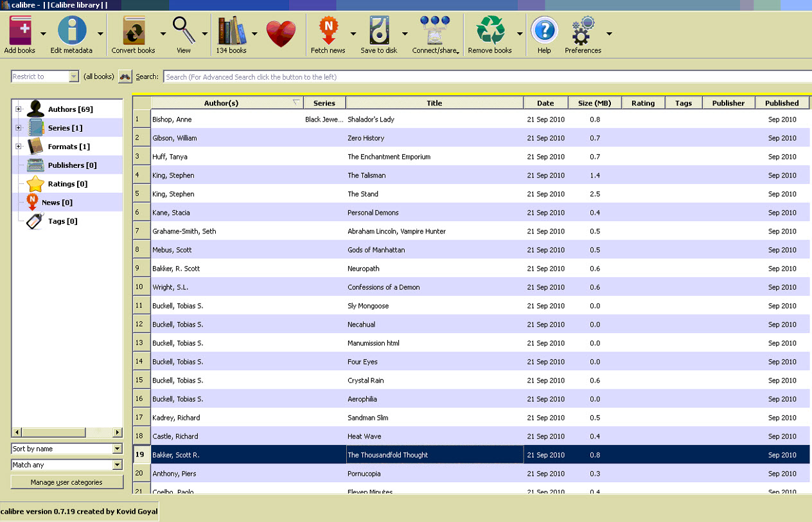Sort by Published column header

(x=782, y=103)
